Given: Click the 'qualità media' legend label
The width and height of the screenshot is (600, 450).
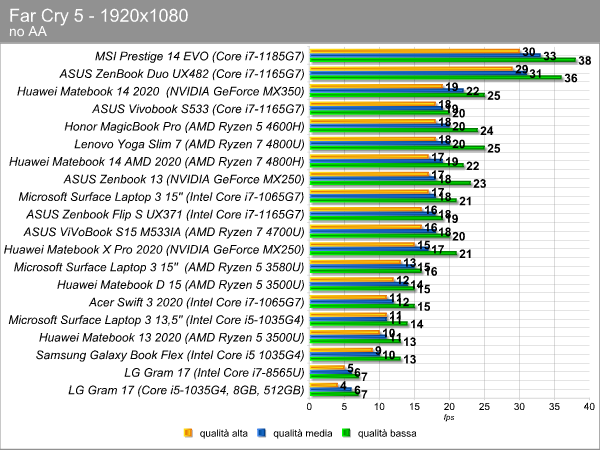Looking at the screenshot, I should [302, 433].
